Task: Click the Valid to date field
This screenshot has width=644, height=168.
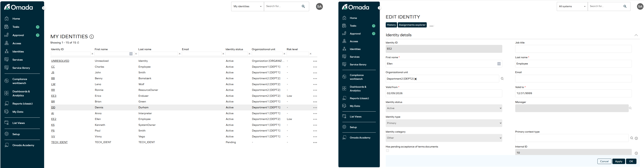Action: click(573, 94)
